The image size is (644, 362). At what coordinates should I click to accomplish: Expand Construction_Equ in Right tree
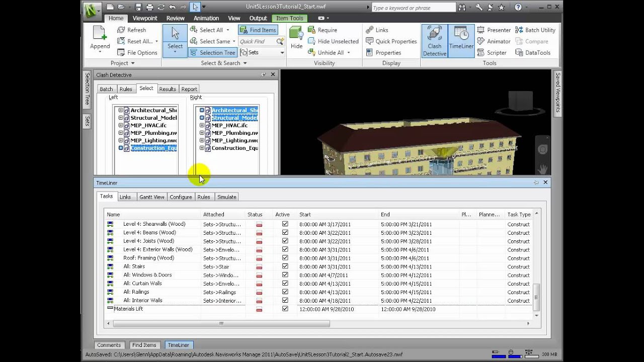click(x=202, y=148)
